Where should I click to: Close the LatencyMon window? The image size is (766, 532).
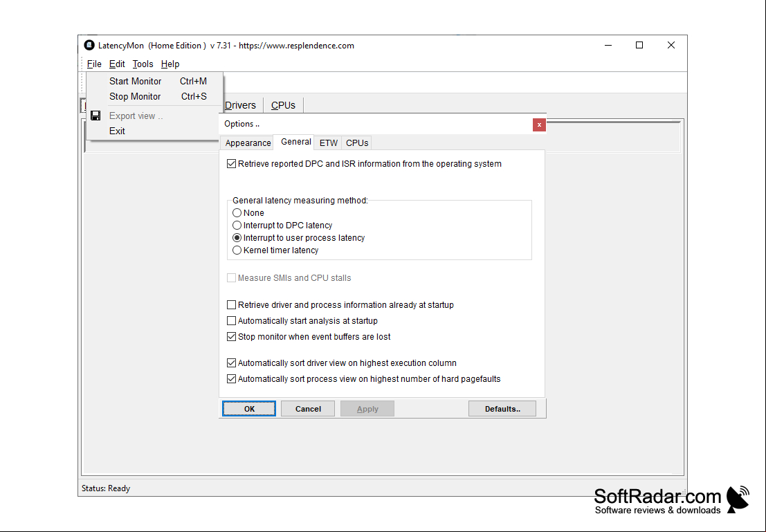click(x=671, y=46)
